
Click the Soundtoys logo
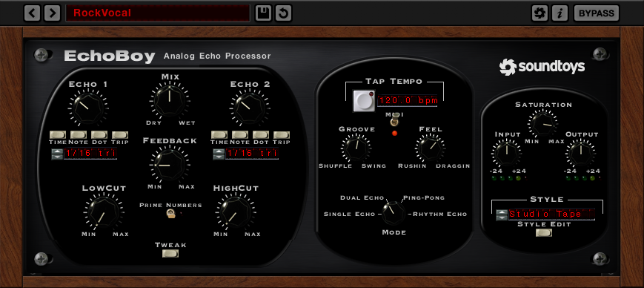coord(542,67)
